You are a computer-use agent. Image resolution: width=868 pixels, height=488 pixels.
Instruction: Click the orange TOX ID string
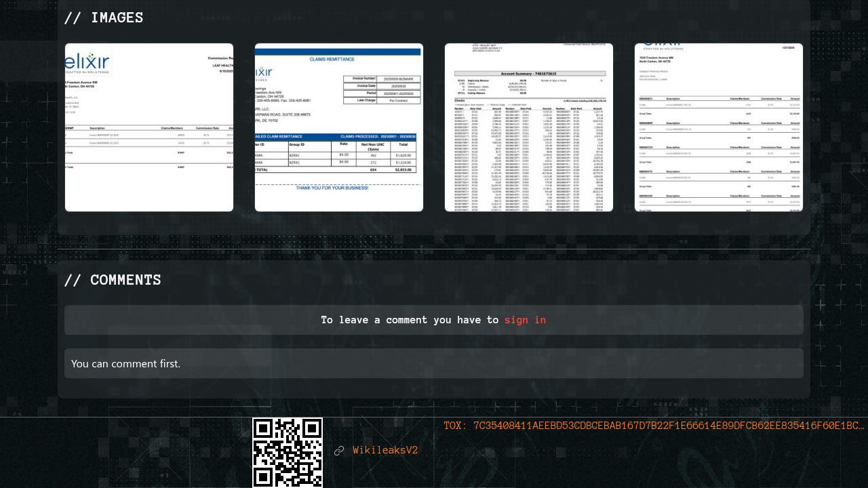point(654,426)
